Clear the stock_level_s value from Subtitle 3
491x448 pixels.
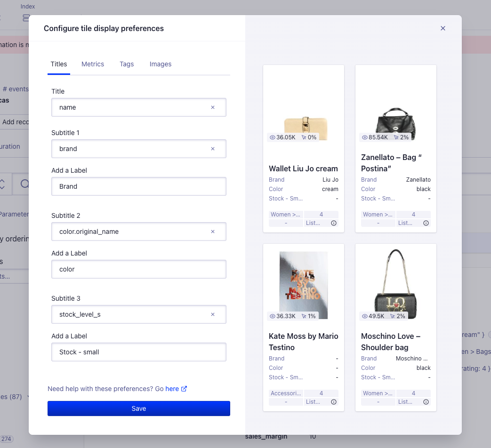coord(213,314)
